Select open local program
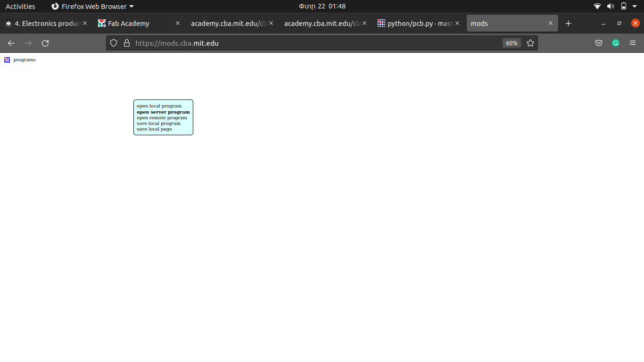 (x=159, y=106)
